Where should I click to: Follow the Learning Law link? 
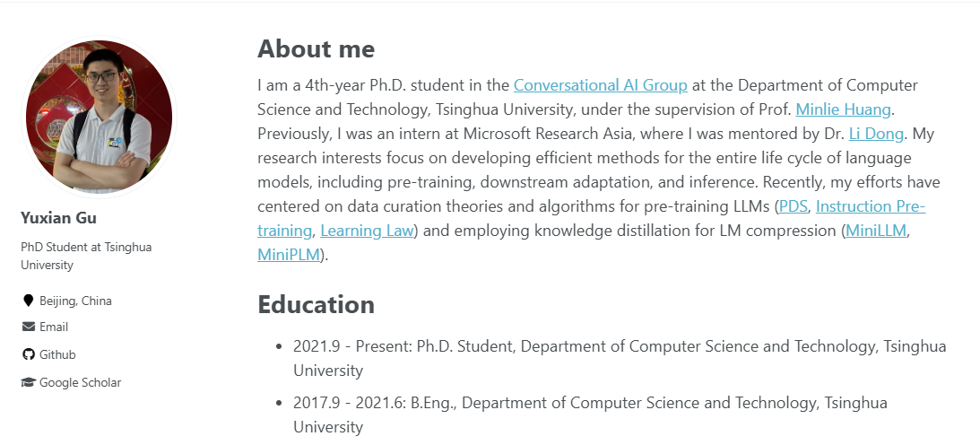click(367, 231)
